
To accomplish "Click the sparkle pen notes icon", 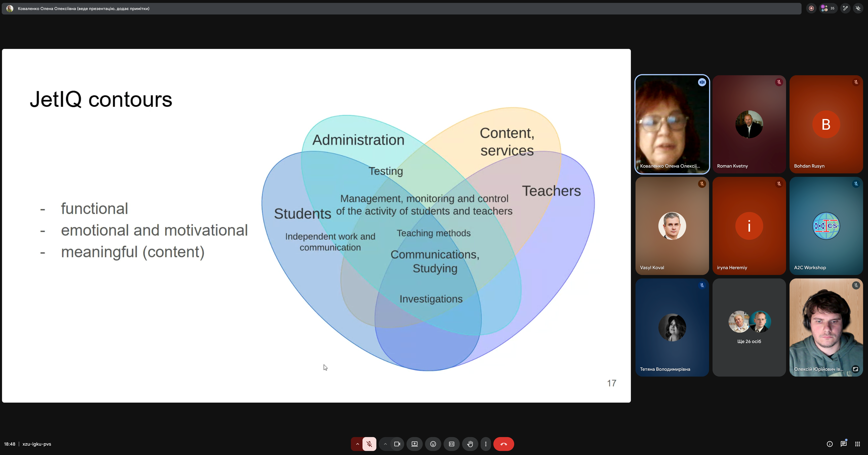I will [x=845, y=8].
